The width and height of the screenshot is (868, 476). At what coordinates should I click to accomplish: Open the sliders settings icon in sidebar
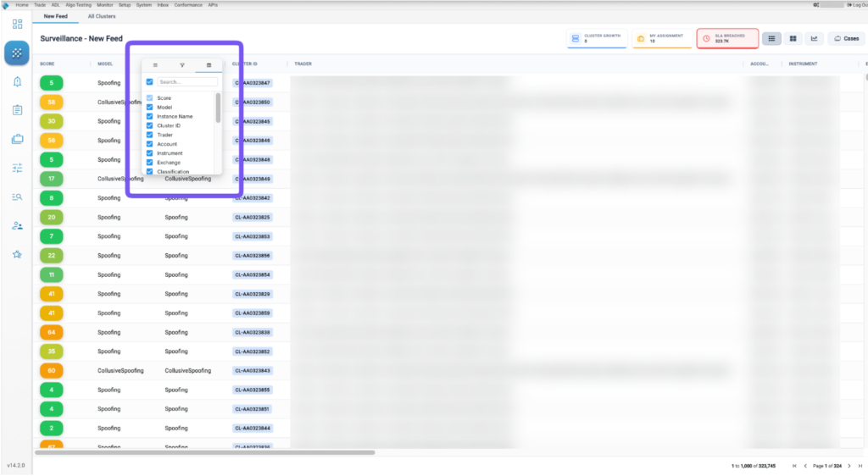(17, 168)
